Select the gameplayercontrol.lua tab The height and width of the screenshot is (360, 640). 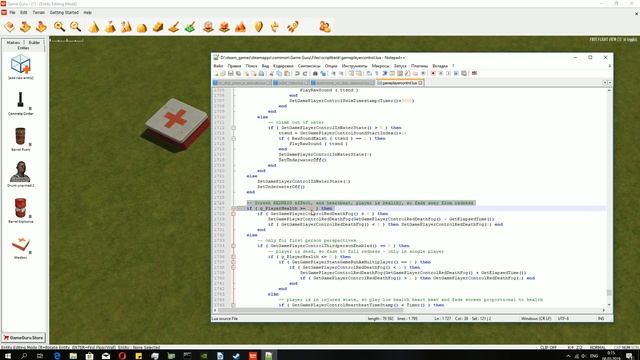(399, 83)
